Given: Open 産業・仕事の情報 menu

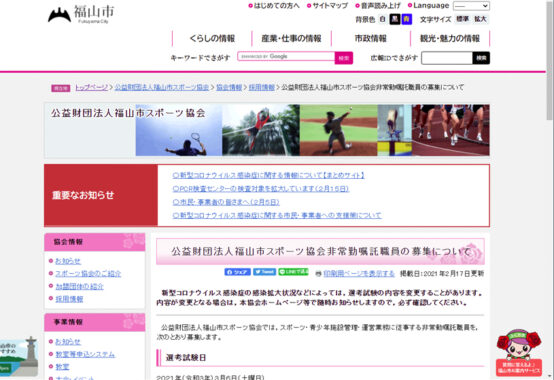Looking at the screenshot, I should coord(291,38).
